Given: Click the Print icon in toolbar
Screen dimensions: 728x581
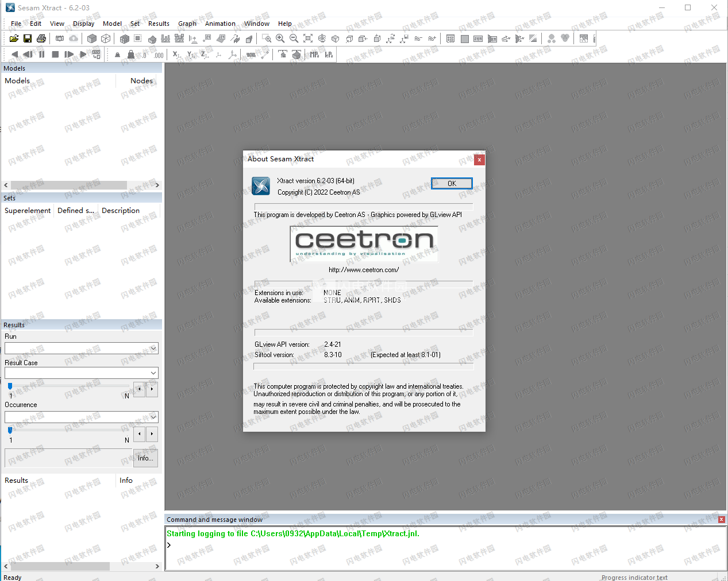Looking at the screenshot, I should pyautogui.click(x=41, y=38).
